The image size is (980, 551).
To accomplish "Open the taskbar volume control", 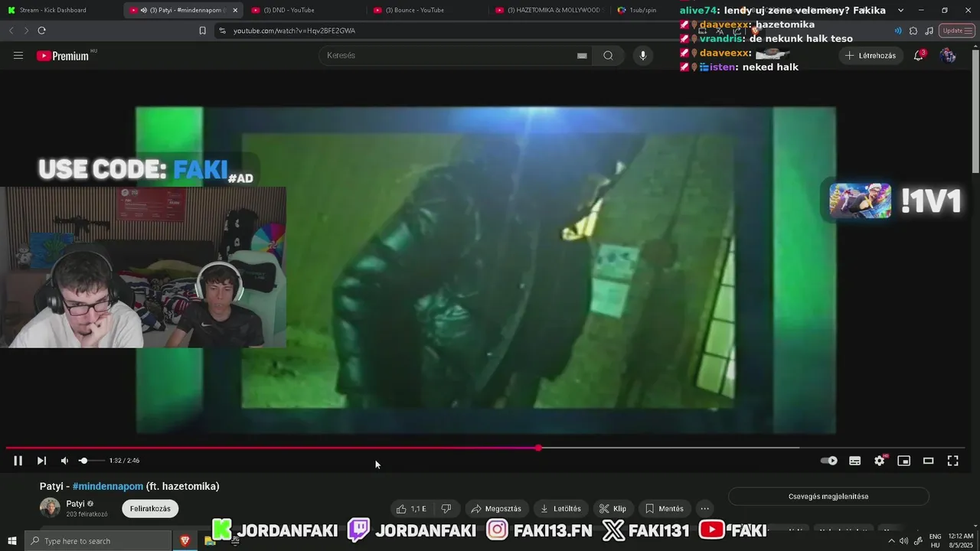I will [903, 541].
